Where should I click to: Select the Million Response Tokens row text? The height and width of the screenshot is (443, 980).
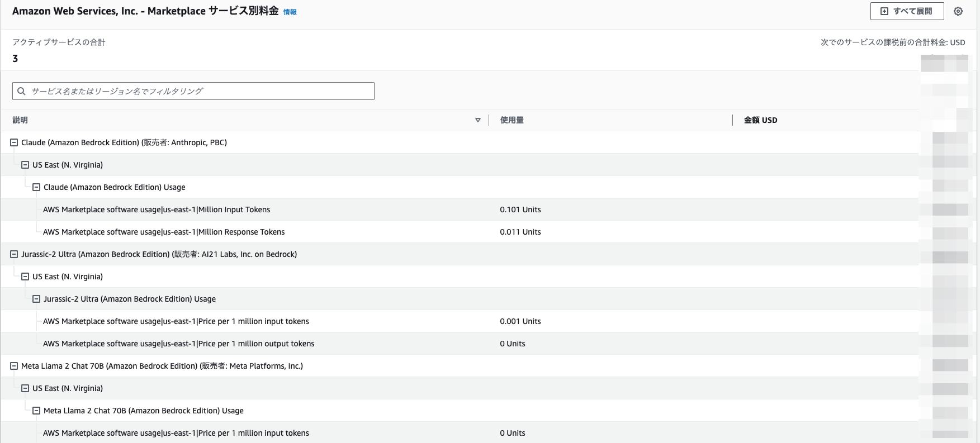(164, 232)
